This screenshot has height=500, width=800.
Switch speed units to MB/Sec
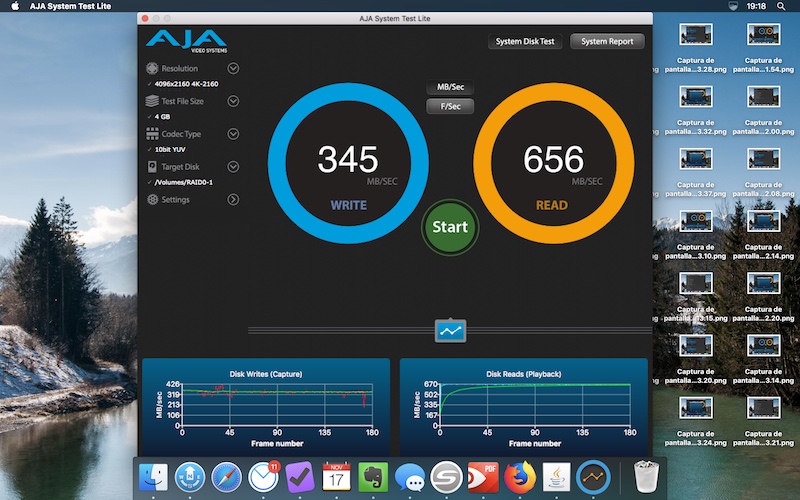pyautogui.click(x=450, y=87)
